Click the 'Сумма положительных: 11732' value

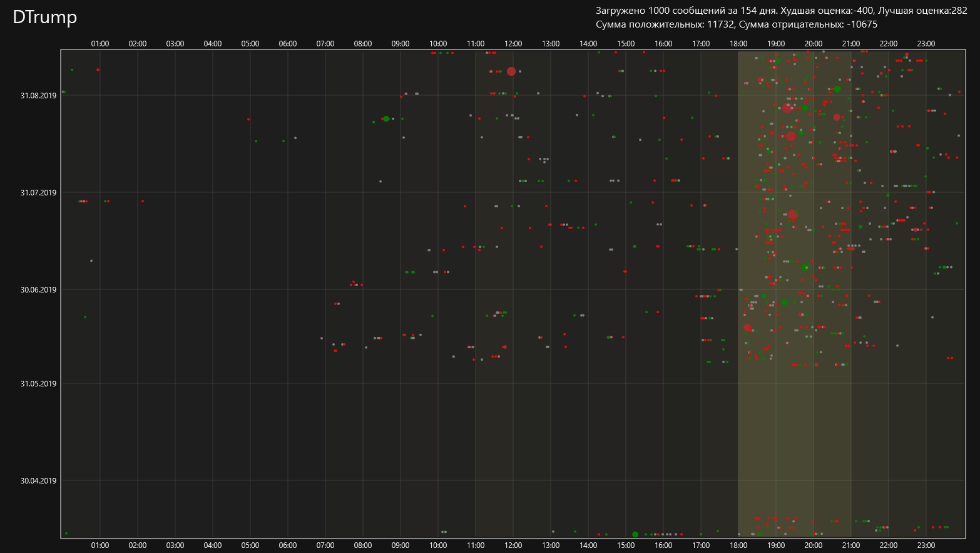[x=665, y=24]
